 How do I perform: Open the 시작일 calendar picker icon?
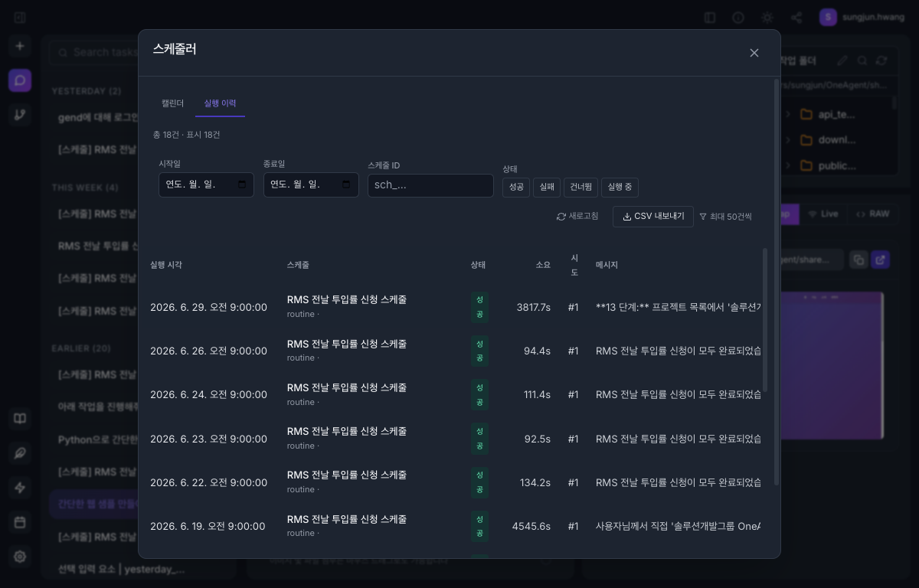(x=242, y=185)
